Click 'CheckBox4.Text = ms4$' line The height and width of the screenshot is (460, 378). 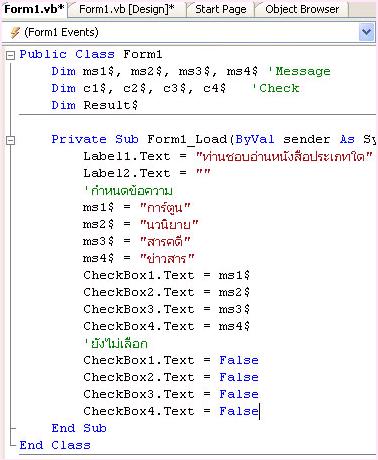click(167, 326)
